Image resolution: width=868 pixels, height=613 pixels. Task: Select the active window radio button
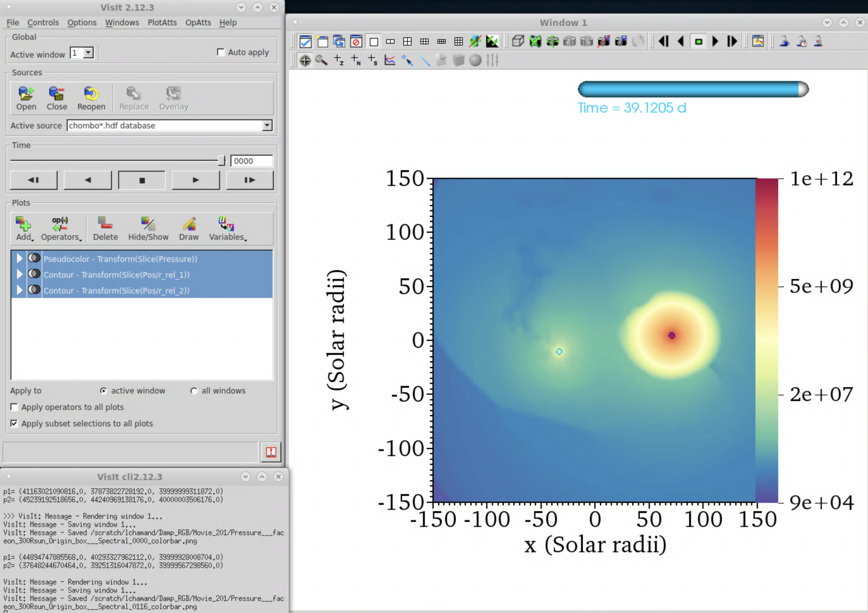pyautogui.click(x=103, y=391)
